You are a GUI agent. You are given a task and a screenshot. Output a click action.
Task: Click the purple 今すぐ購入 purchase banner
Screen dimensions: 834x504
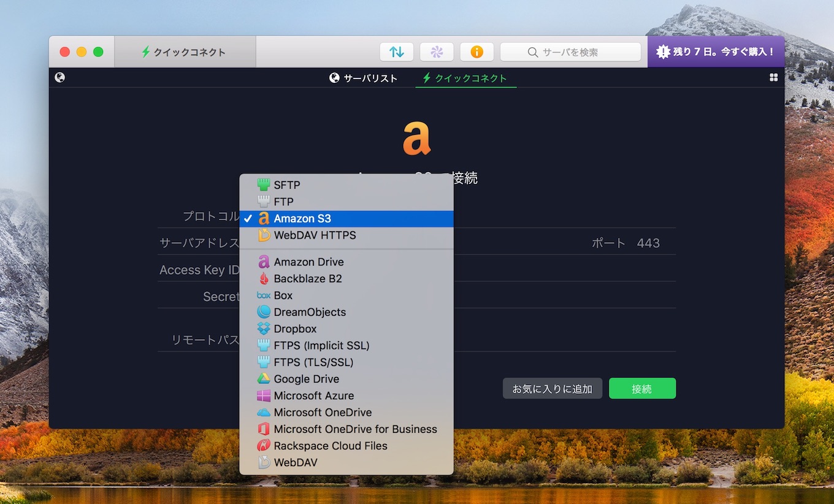pos(716,52)
